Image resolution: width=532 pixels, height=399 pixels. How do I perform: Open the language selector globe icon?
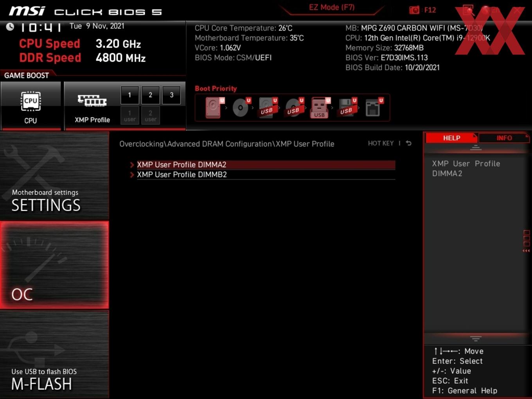point(486,10)
